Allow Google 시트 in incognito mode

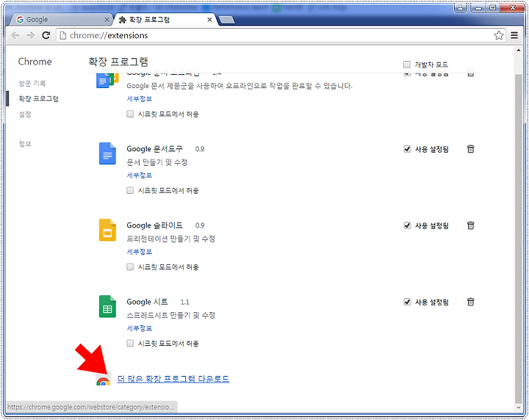coord(130,343)
